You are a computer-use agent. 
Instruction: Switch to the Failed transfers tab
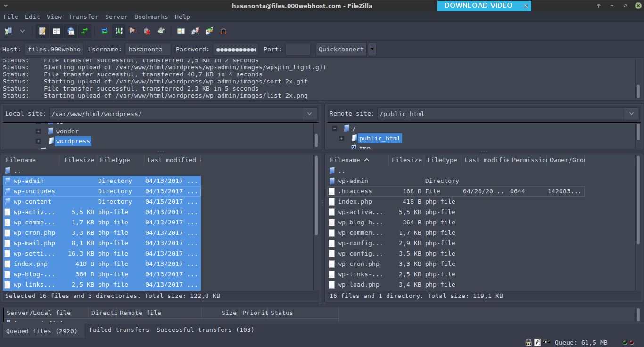click(x=119, y=330)
